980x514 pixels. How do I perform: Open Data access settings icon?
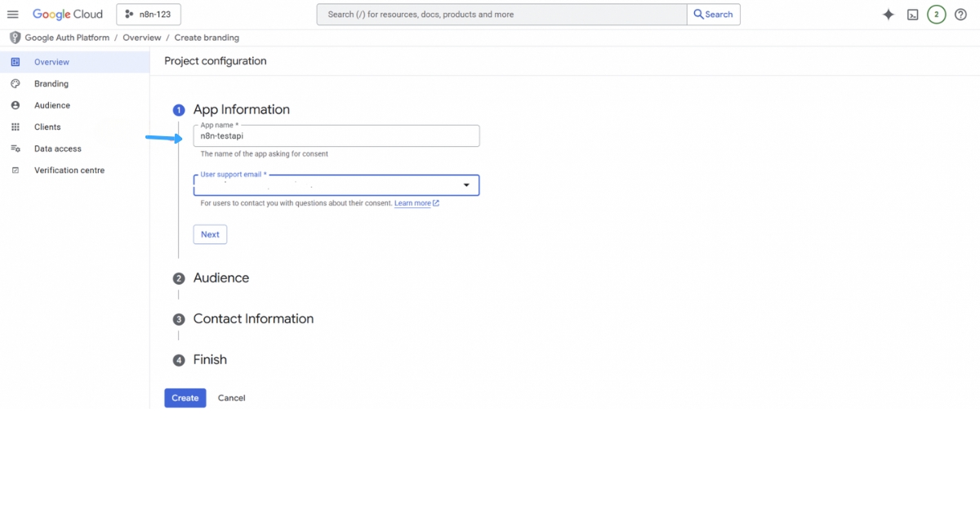coord(15,148)
